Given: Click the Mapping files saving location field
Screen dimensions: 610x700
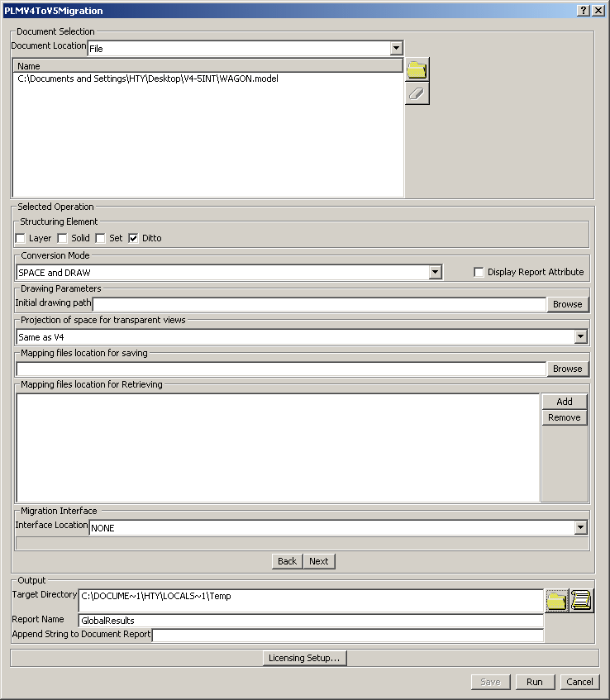Looking at the screenshot, I should (281, 369).
